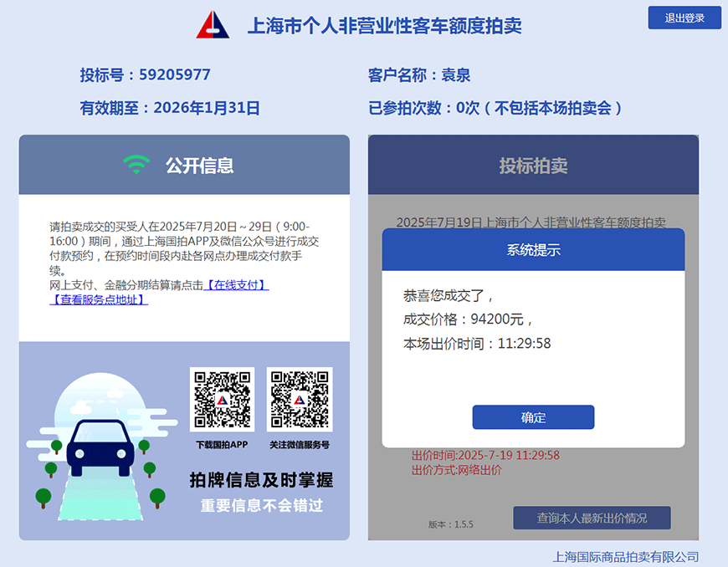Click the green WiFi signal icon
Image resolution: width=728 pixels, height=567 pixels.
pyautogui.click(x=136, y=165)
